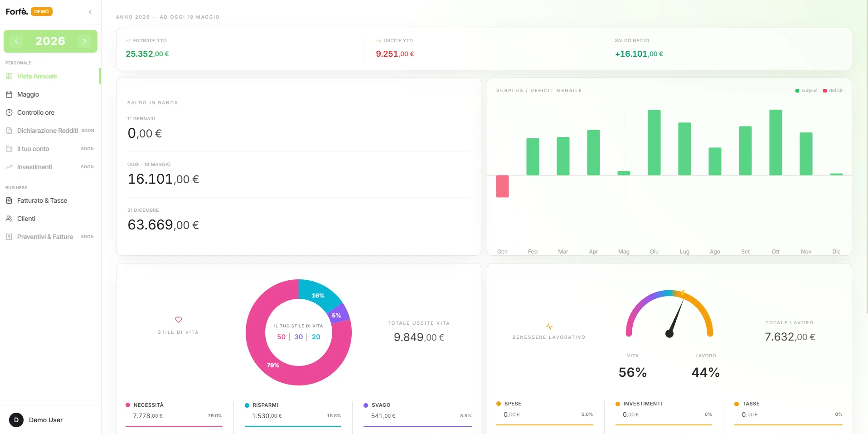The width and height of the screenshot is (868, 434).
Task: Click the Controllo ore clock icon
Action: point(9,112)
